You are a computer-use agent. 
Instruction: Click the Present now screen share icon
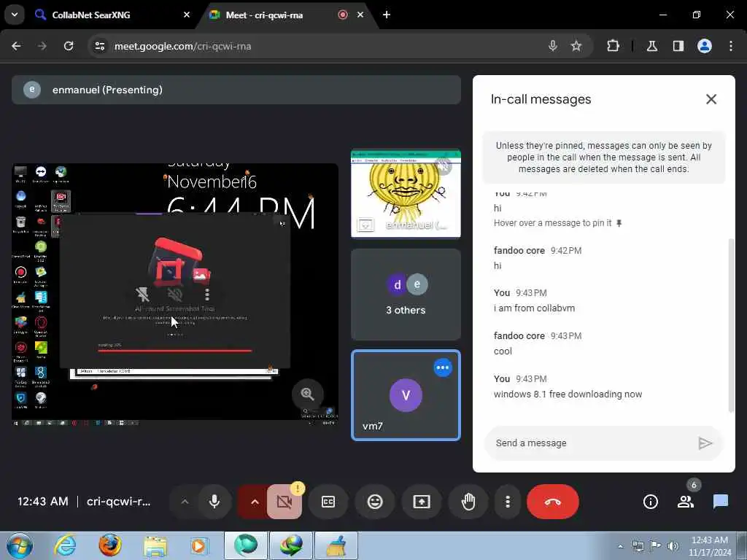pyautogui.click(x=422, y=502)
